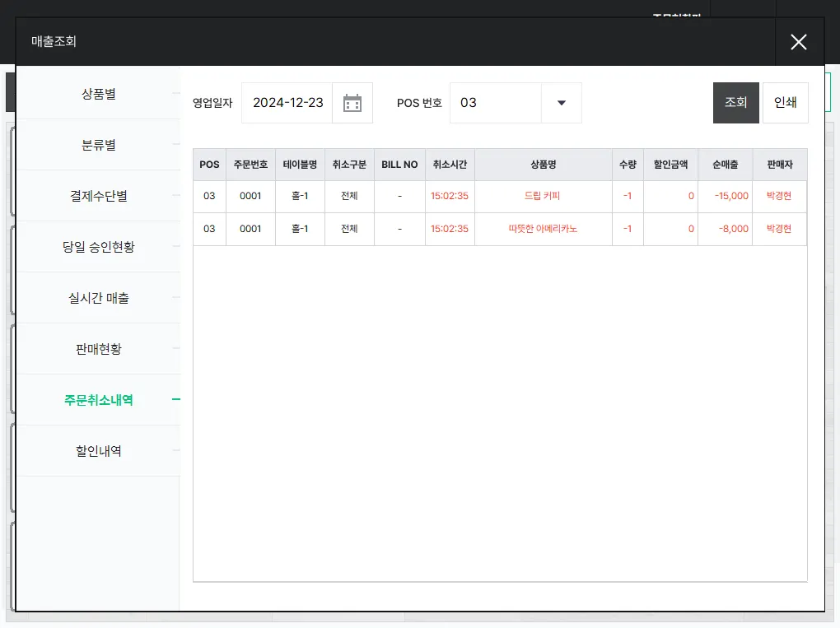Click the 인쇄 print button

(x=786, y=102)
